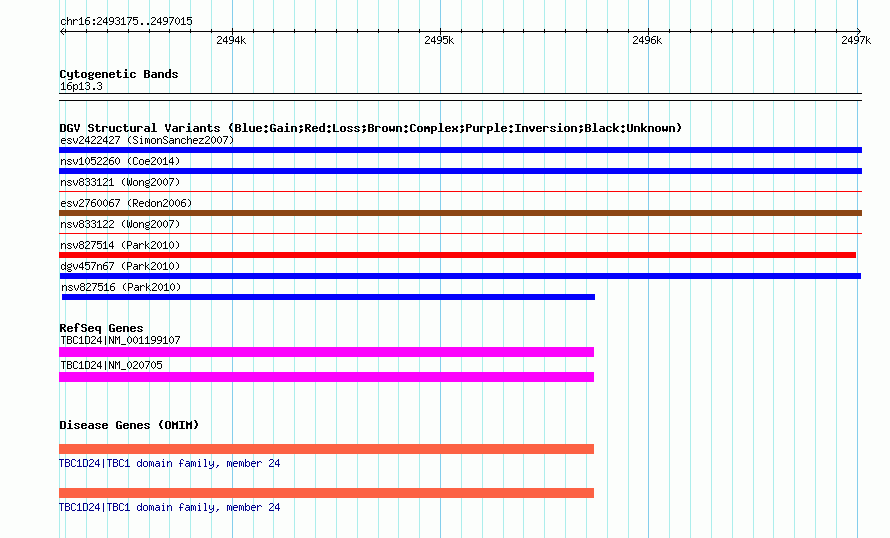Select the TBC1D24|NM_020705 magenta gene bar
Image resolution: width=890 pixels, height=538 pixels.
tap(326, 377)
